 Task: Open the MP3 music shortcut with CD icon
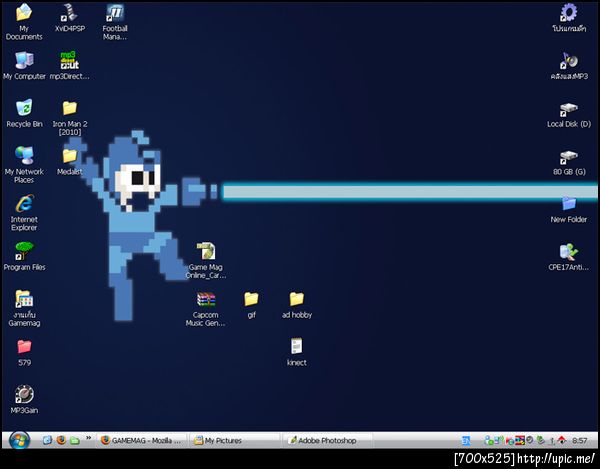569,65
